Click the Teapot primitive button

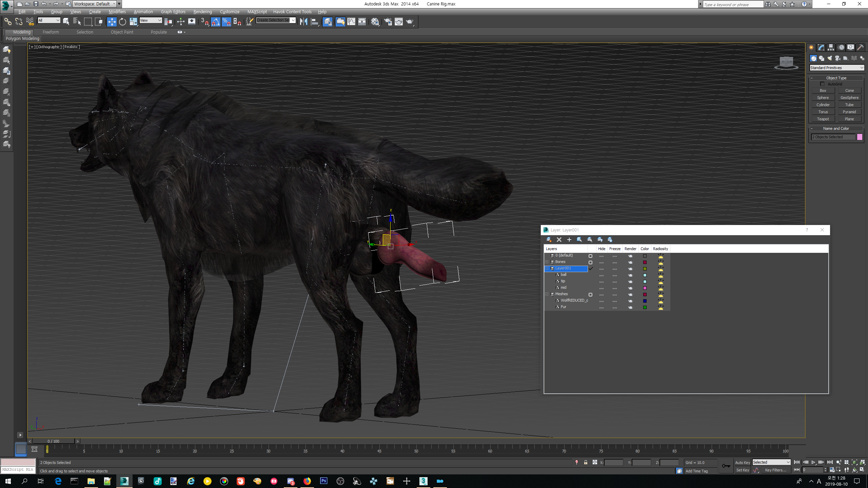pos(823,119)
